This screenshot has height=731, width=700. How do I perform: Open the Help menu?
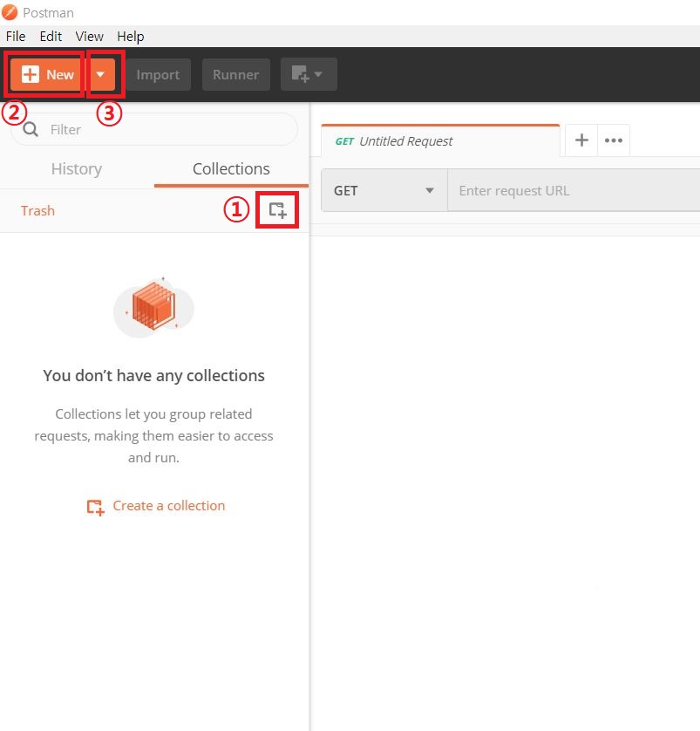(x=131, y=37)
